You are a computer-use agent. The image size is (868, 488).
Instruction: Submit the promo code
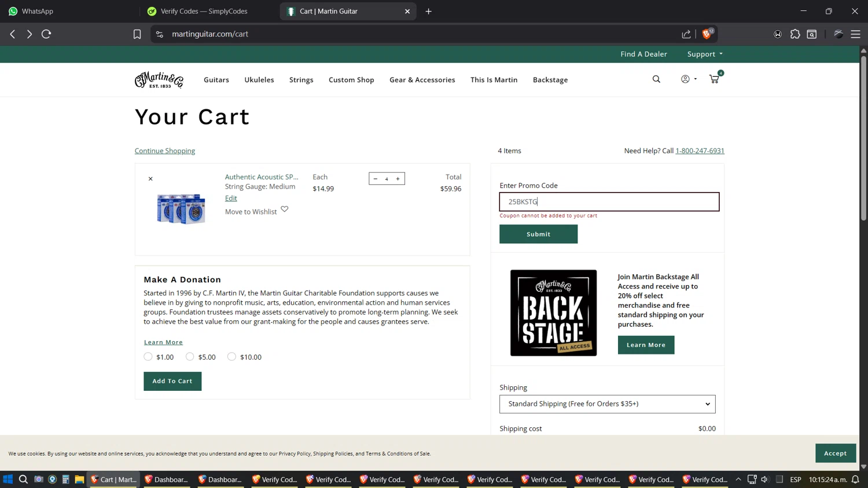coord(539,234)
